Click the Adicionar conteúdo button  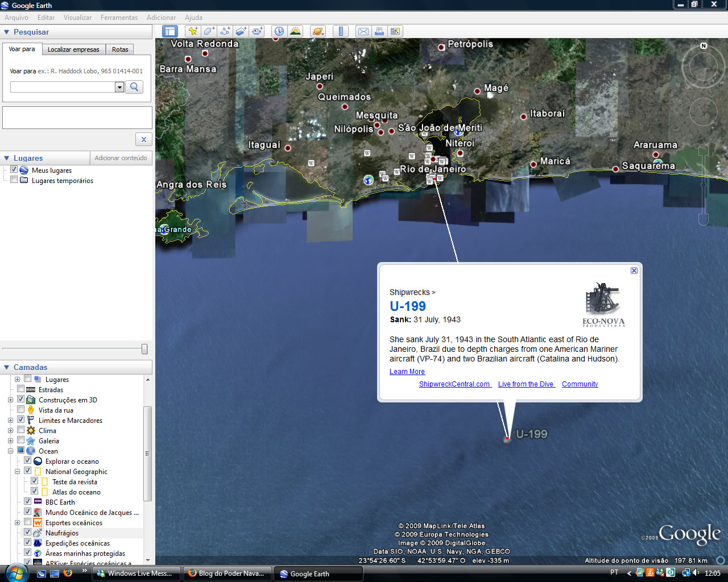(121, 158)
